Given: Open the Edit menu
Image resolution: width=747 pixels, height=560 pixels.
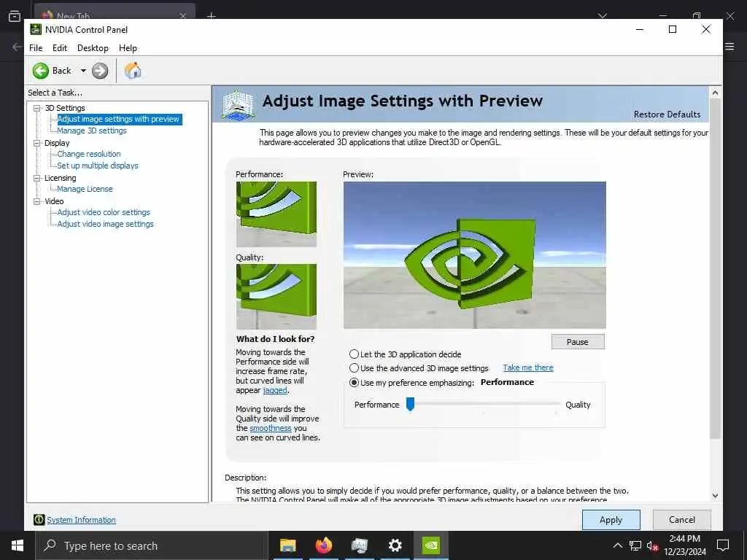Looking at the screenshot, I should click(x=60, y=48).
